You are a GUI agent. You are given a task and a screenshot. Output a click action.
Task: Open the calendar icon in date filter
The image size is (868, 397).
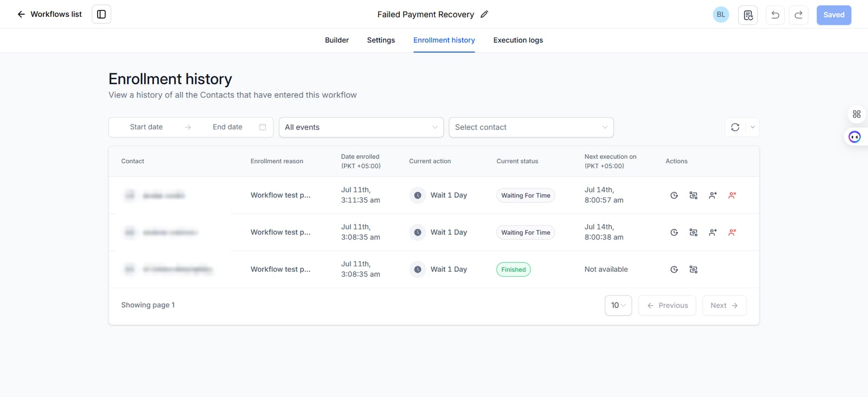click(263, 127)
